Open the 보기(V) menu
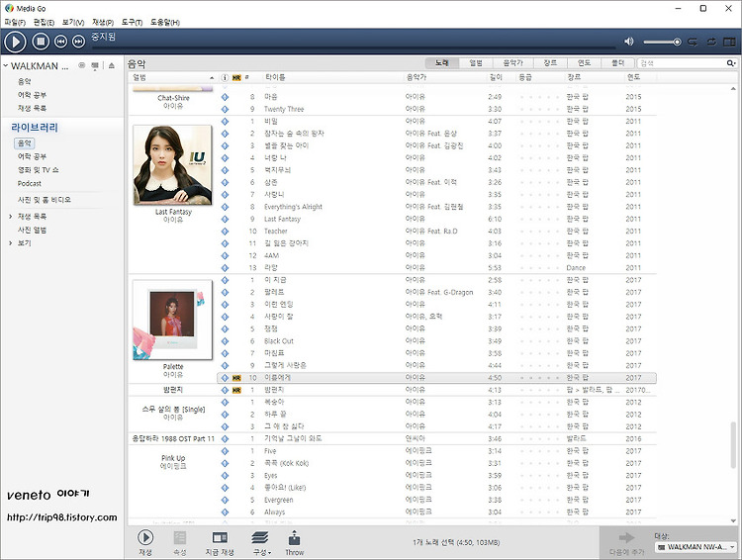The width and height of the screenshot is (742, 560). click(73, 22)
